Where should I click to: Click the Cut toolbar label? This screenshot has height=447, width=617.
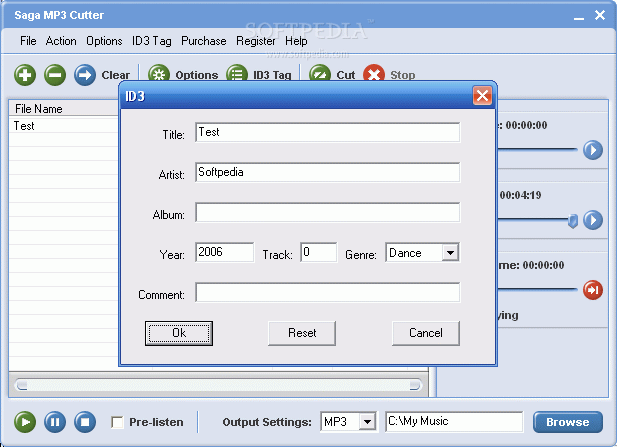(345, 75)
